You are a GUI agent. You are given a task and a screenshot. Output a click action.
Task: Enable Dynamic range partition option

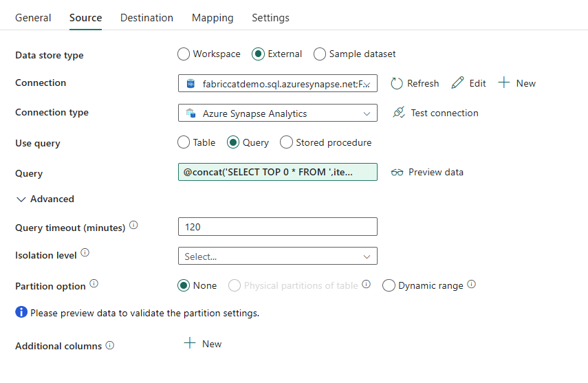point(389,285)
